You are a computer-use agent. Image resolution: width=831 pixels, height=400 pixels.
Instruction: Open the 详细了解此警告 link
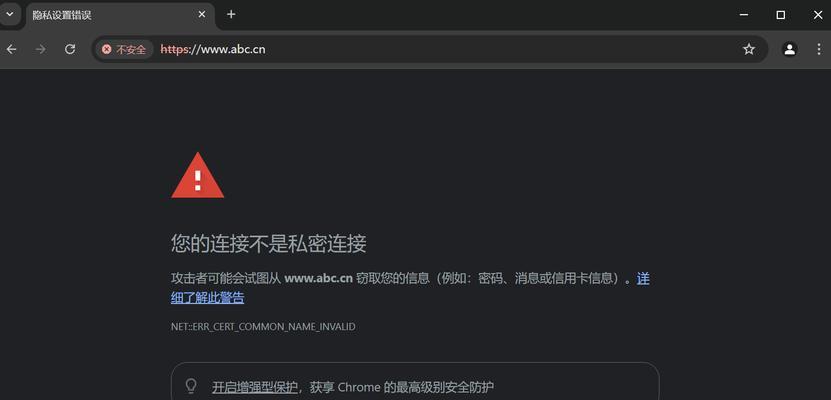(208, 298)
